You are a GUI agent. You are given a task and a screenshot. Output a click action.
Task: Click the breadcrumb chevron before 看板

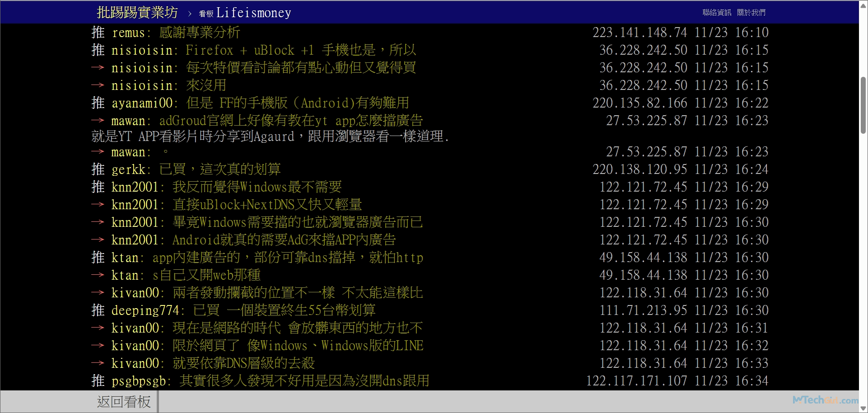click(x=190, y=14)
